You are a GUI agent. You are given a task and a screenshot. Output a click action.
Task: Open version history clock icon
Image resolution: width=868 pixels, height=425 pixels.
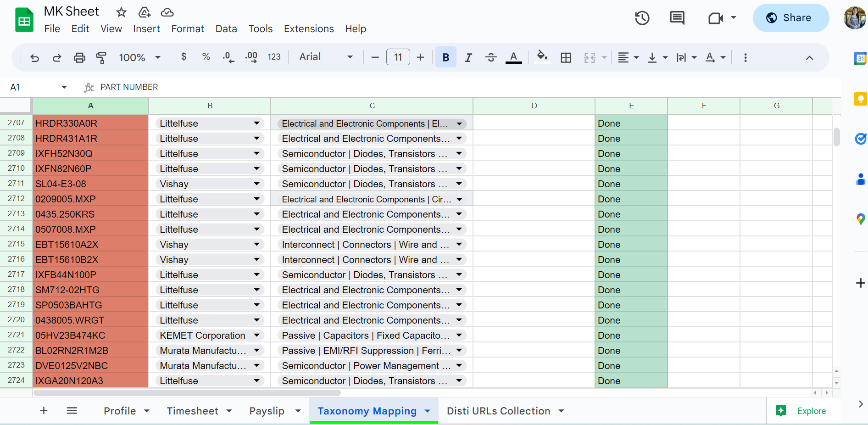[642, 18]
